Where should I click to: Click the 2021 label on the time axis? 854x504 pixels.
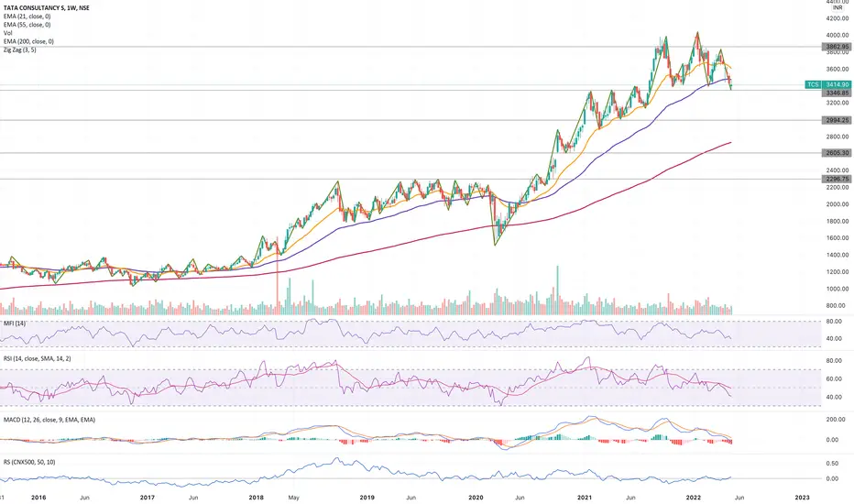pyautogui.click(x=585, y=498)
